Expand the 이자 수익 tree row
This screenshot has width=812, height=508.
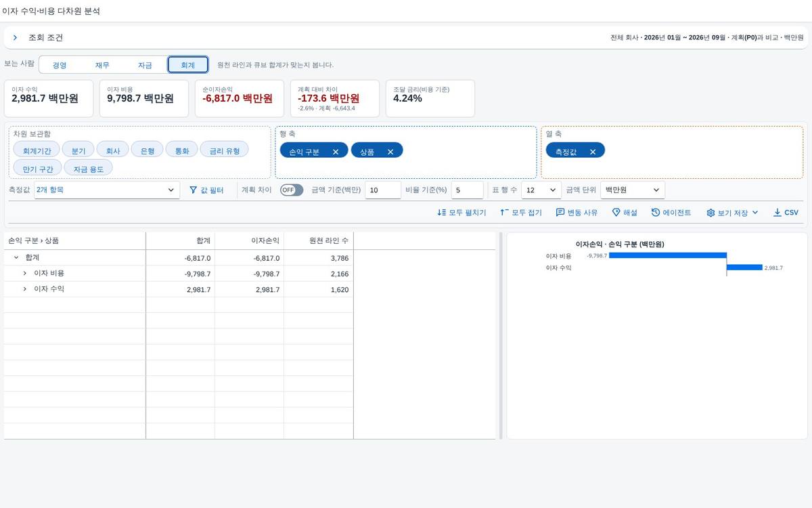[24, 289]
